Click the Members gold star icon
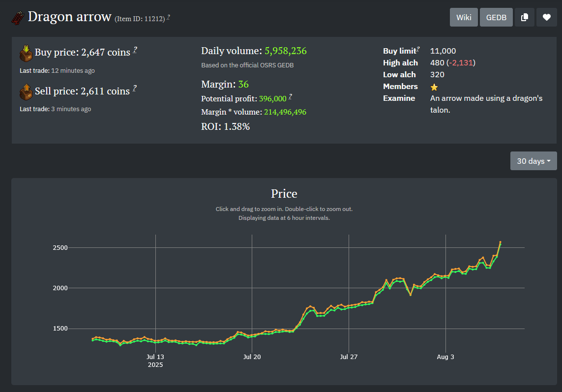The height and width of the screenshot is (392, 562). click(x=434, y=87)
